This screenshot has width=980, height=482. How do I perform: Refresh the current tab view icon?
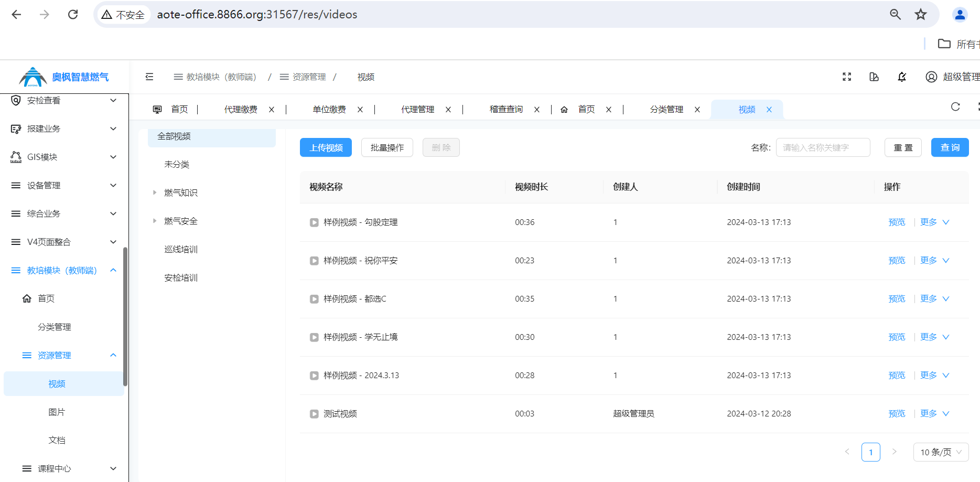(x=955, y=107)
